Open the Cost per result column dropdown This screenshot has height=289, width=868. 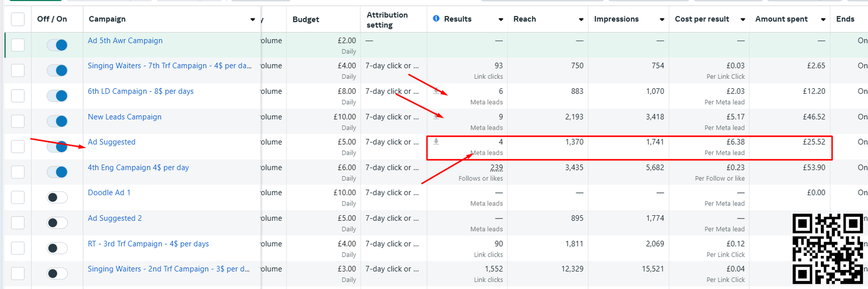click(743, 20)
